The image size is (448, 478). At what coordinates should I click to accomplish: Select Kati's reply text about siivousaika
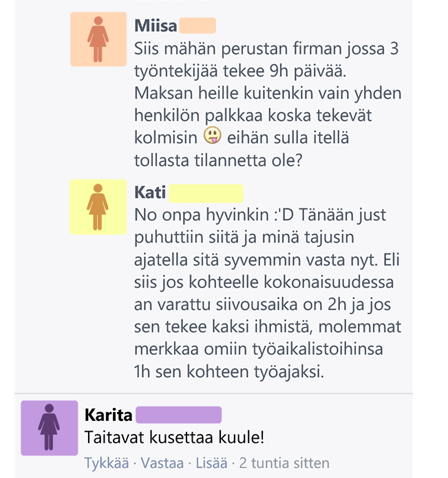coord(268,293)
